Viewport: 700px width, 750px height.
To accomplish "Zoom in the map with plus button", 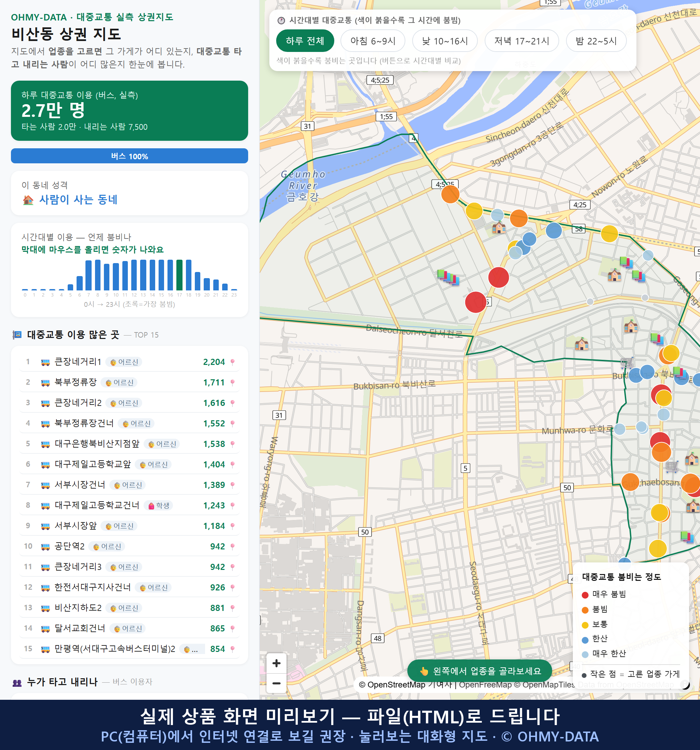I will coord(276,663).
